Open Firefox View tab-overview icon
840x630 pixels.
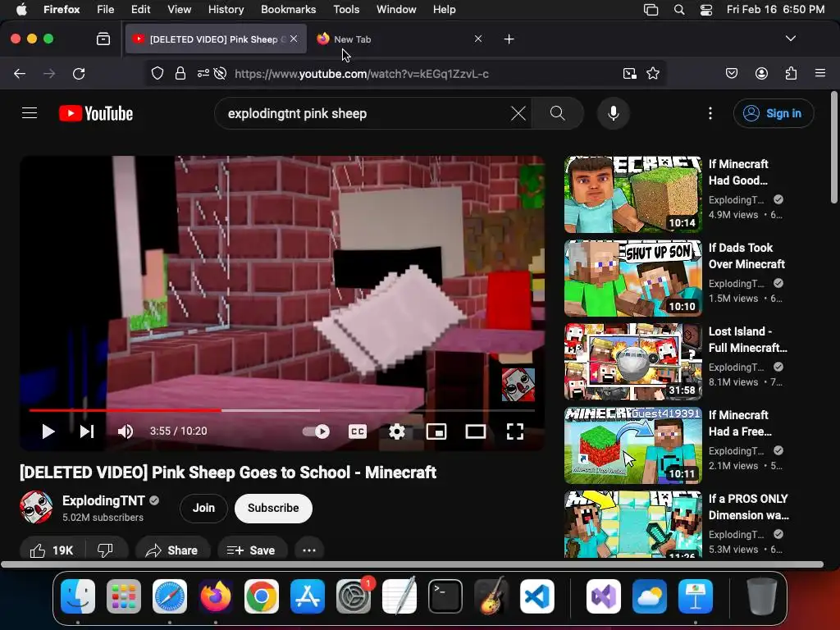tap(103, 39)
